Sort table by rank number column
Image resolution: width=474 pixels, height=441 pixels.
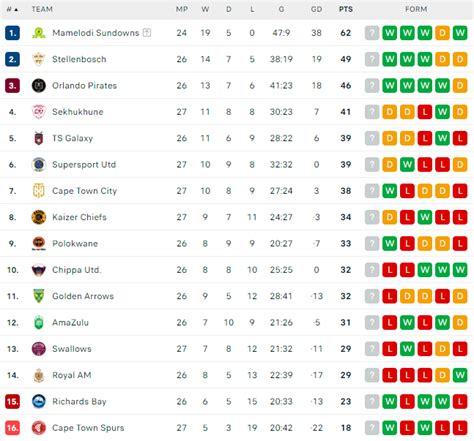coord(12,9)
